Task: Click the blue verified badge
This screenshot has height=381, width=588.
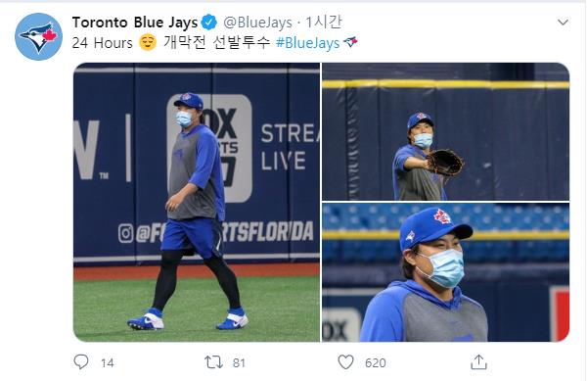Action: (209, 23)
